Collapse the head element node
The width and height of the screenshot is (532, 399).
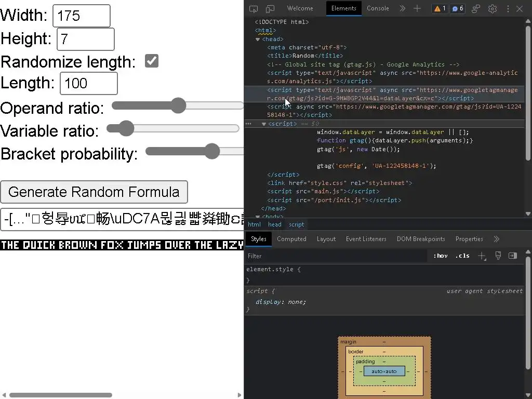click(x=258, y=39)
